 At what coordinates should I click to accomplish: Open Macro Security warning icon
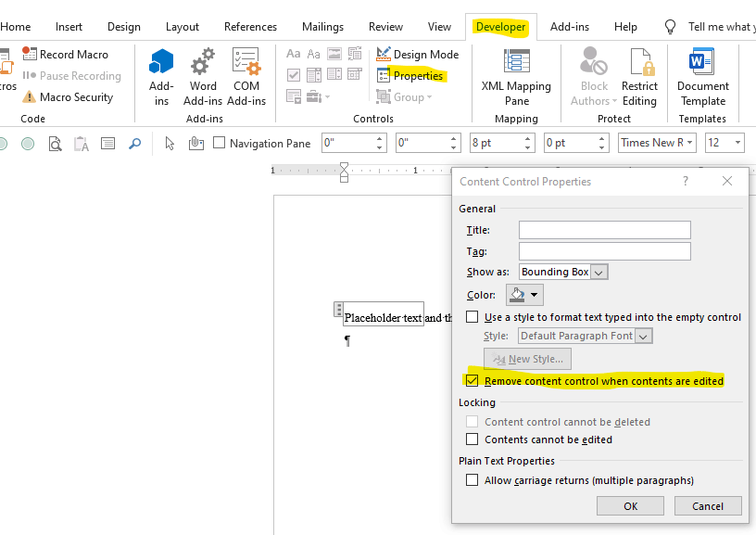29,97
